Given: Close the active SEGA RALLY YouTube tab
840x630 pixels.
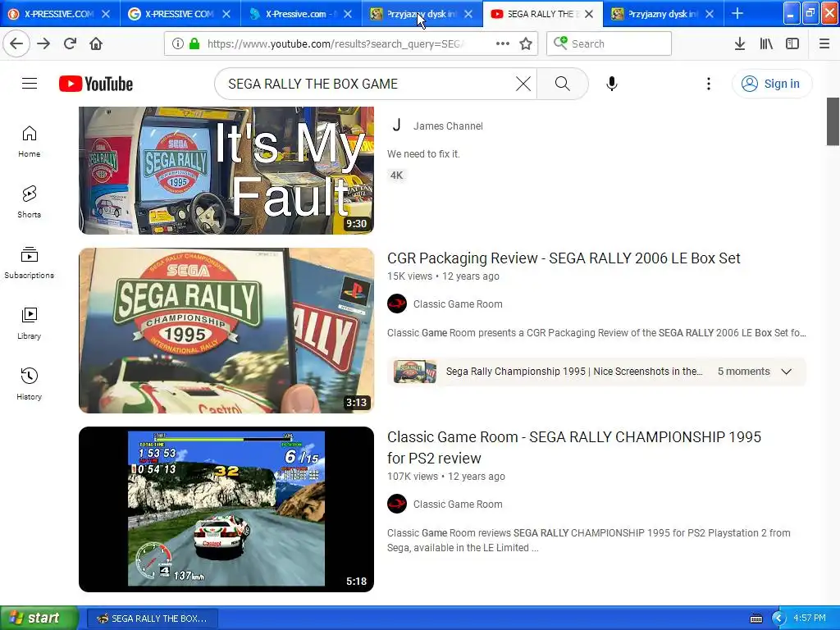Looking at the screenshot, I should click(x=589, y=14).
